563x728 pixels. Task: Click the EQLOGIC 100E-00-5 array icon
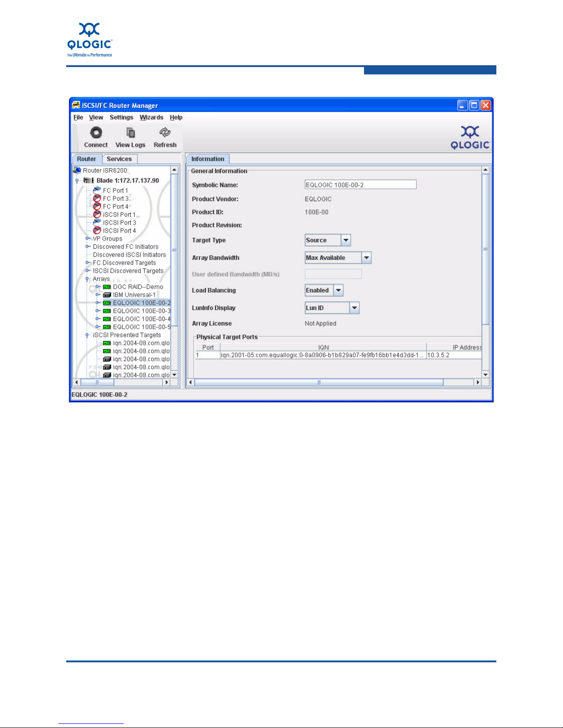[107, 327]
